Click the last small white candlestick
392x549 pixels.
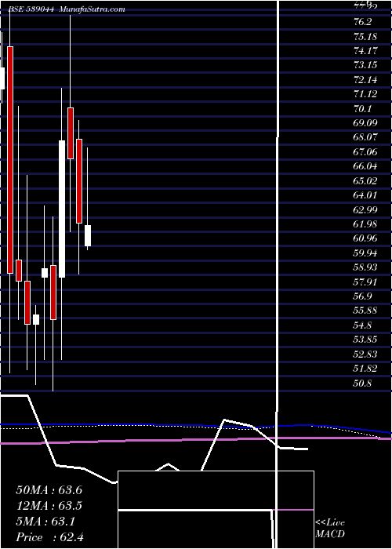coord(88,235)
